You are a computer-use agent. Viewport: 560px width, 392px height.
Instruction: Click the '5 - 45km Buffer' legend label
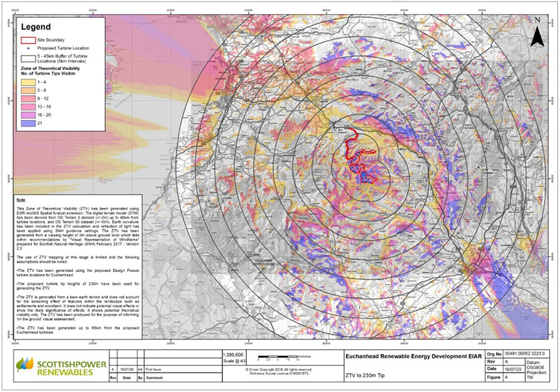tap(62, 59)
